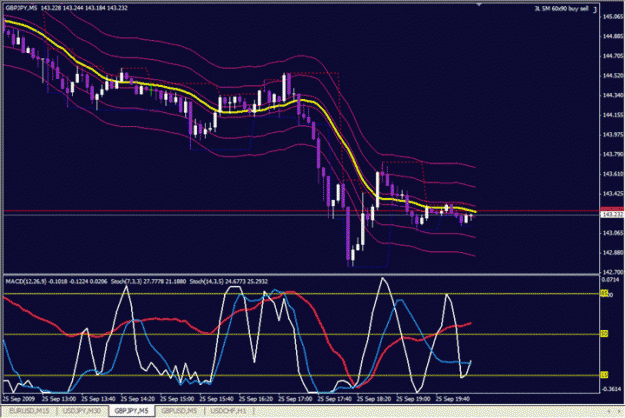
Task: Click the yellow level 50 marker
Action: tap(604, 334)
